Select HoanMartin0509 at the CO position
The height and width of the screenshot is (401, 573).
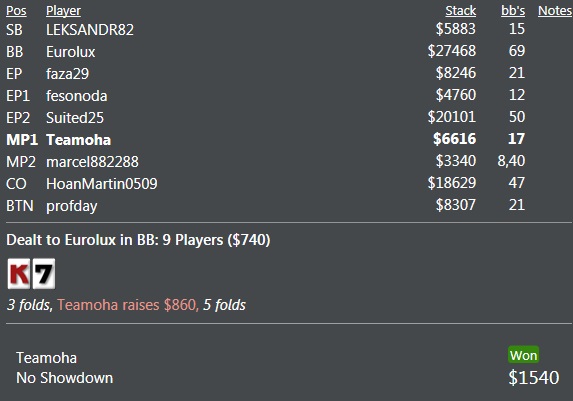(x=102, y=184)
